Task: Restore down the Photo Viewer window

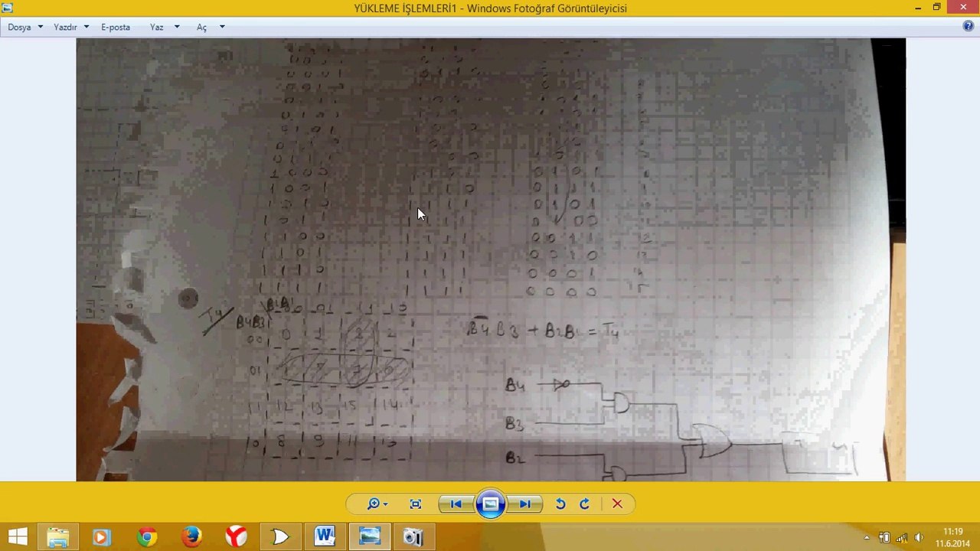Action: coord(936,8)
